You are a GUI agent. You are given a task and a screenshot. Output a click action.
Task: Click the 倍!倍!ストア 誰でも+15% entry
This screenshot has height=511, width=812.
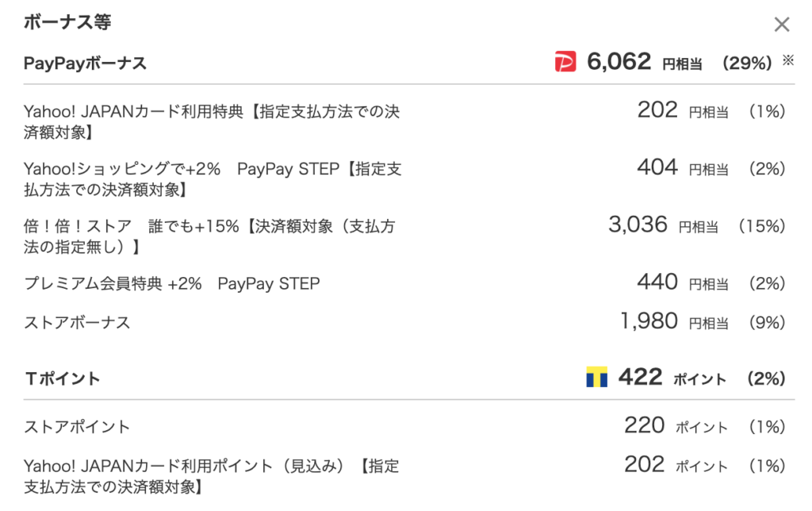tap(209, 236)
